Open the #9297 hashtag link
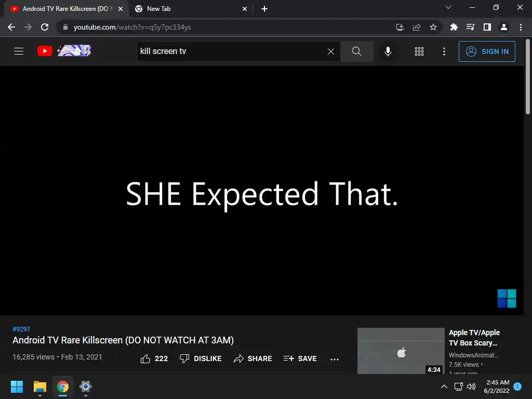 click(x=21, y=329)
